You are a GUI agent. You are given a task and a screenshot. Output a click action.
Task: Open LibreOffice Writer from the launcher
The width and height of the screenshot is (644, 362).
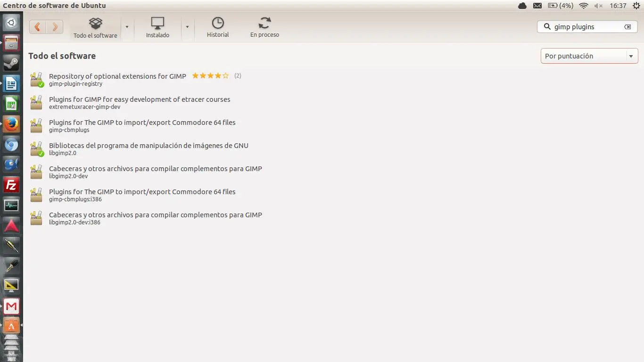point(11,83)
